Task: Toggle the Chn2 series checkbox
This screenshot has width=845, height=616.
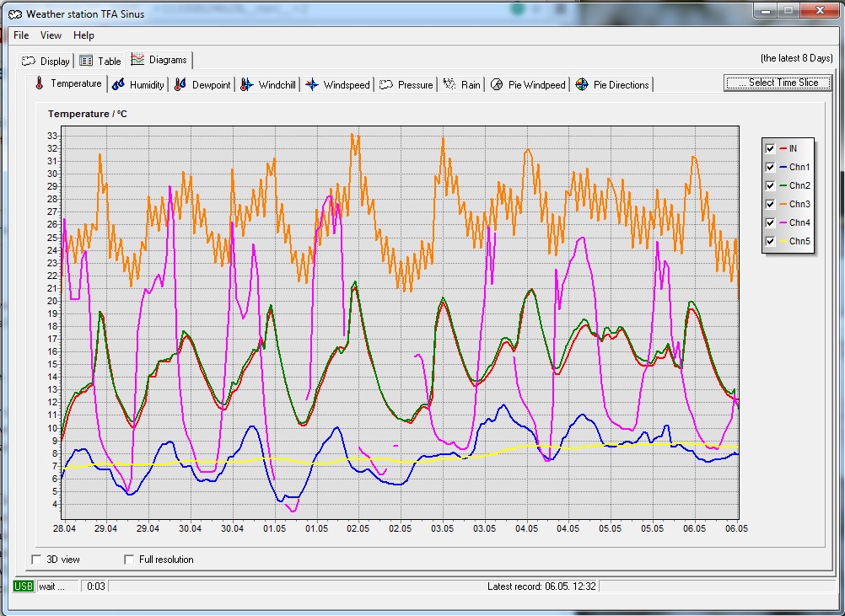Action: (x=770, y=185)
